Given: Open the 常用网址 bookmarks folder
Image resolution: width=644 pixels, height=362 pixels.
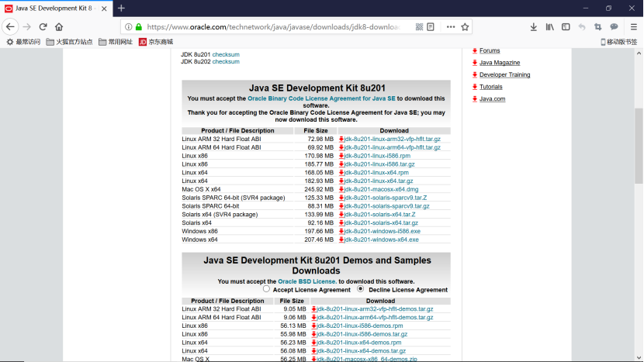Looking at the screenshot, I should tap(116, 42).
